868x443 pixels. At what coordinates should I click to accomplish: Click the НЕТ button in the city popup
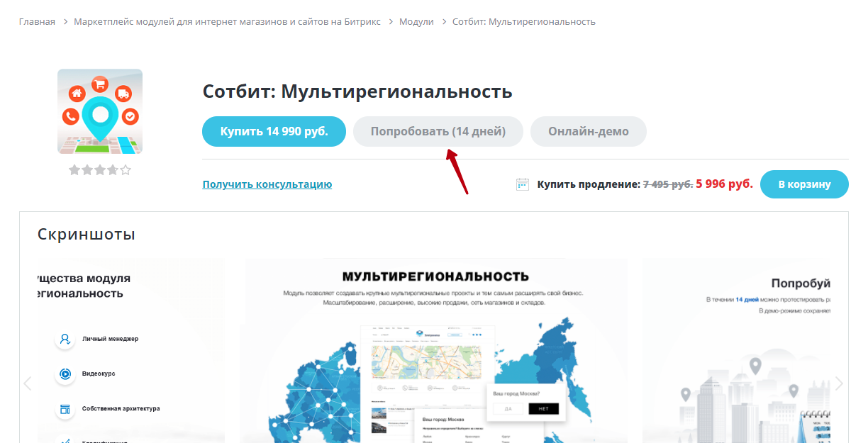point(544,409)
